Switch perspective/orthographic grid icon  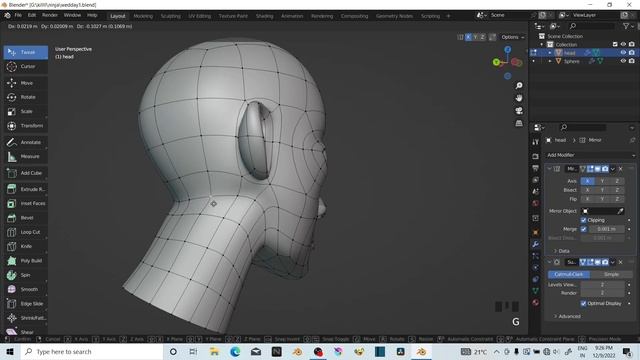tap(519, 123)
